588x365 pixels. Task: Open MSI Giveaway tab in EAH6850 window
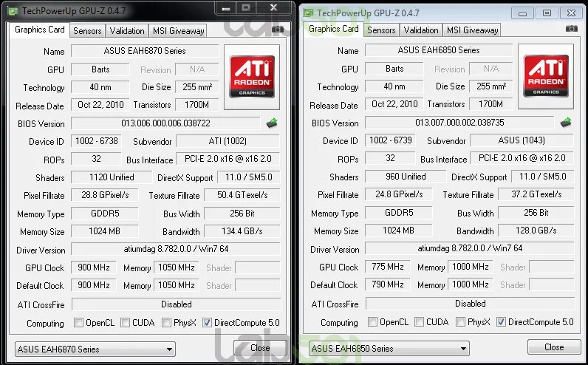[472, 30]
